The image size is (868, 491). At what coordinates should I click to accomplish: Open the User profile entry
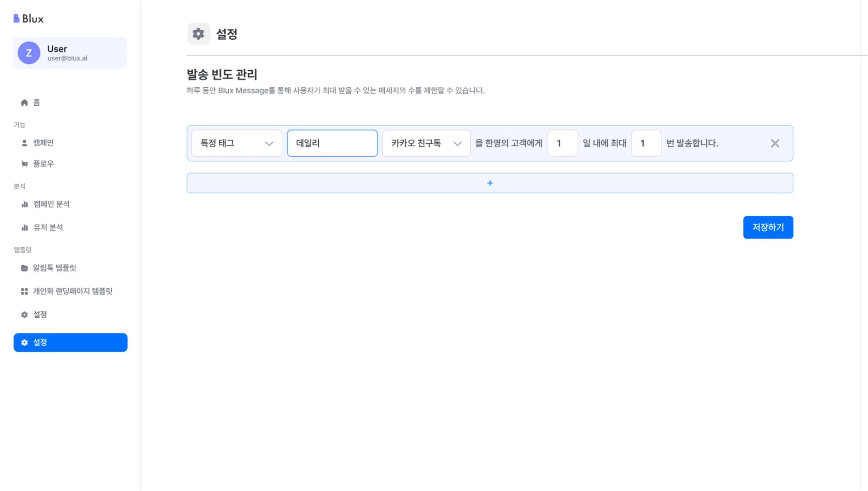70,52
